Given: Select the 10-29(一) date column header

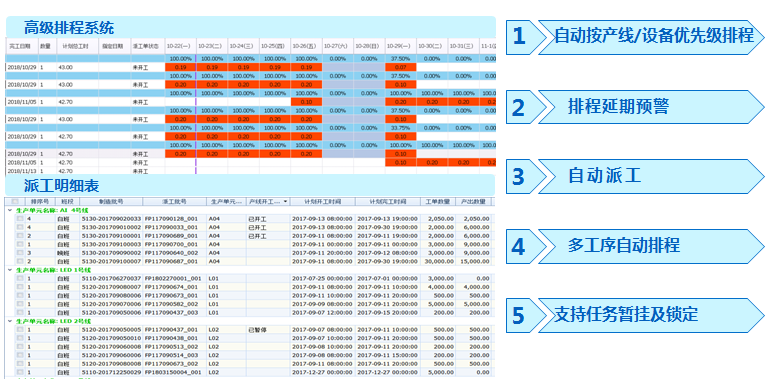Looking at the screenshot, I should (401, 46).
